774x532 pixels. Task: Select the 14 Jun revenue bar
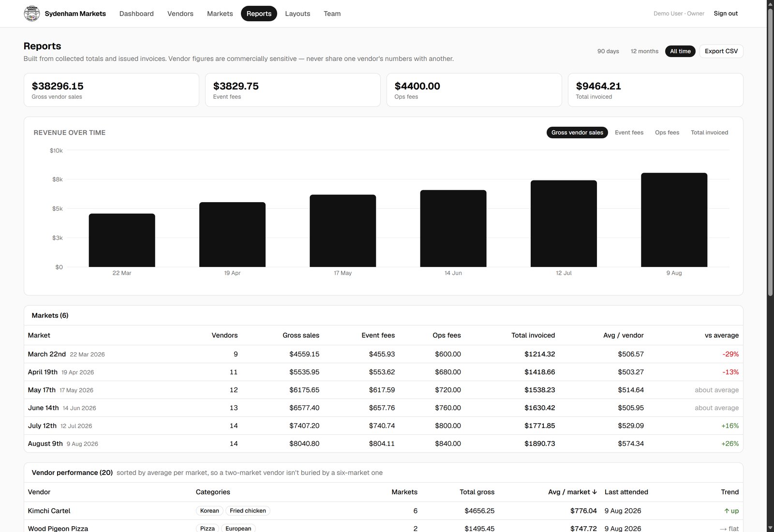453,228
